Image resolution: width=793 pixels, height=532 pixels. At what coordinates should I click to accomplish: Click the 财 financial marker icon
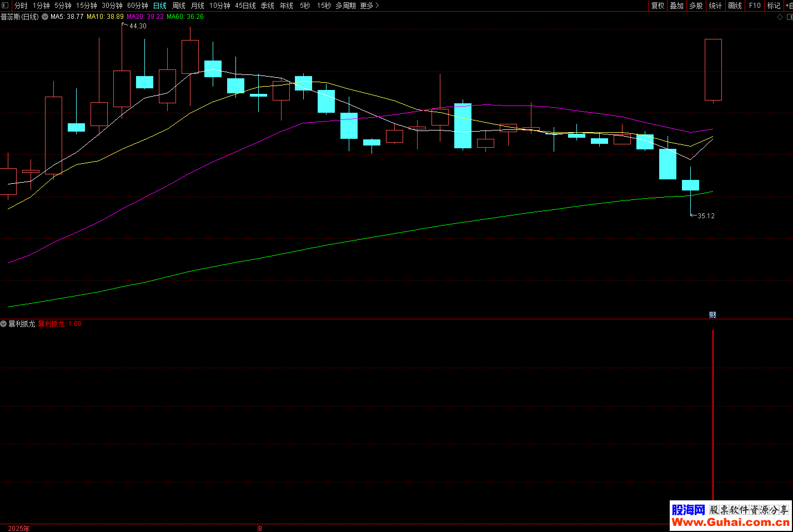712,315
